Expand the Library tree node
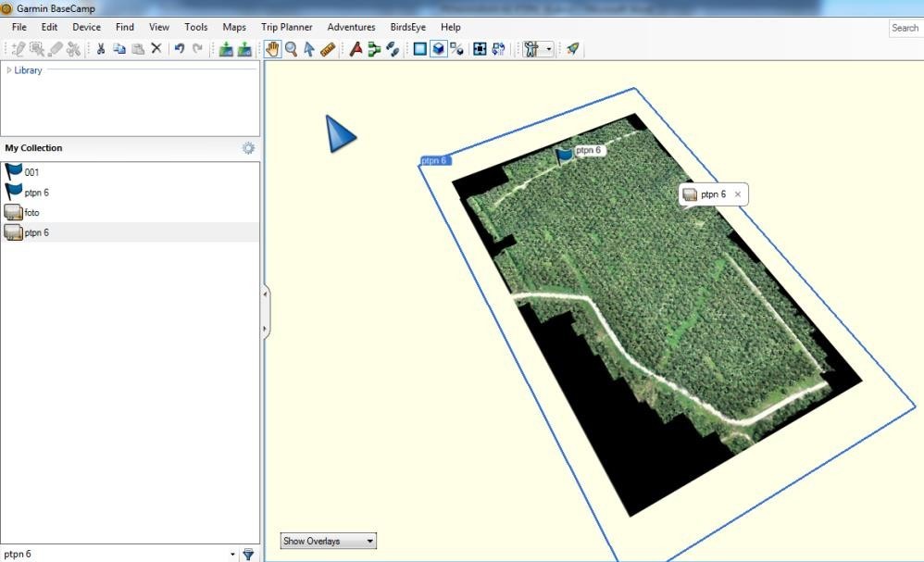Image resolution: width=924 pixels, height=562 pixels. click(9, 70)
